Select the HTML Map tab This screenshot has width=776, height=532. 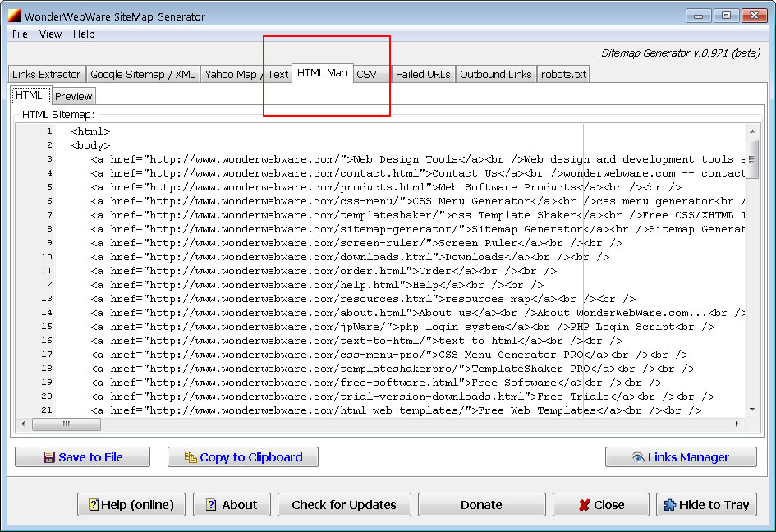point(322,73)
